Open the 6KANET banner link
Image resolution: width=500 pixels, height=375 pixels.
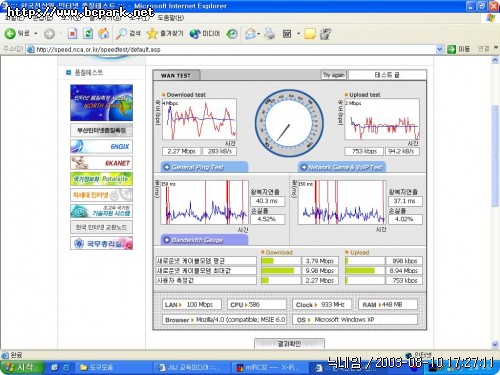tap(101, 163)
